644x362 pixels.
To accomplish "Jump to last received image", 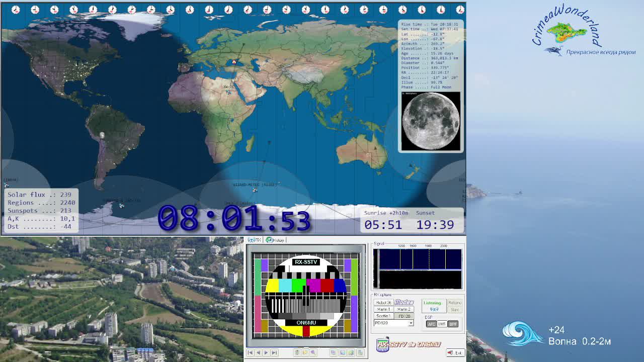I will click(274, 352).
